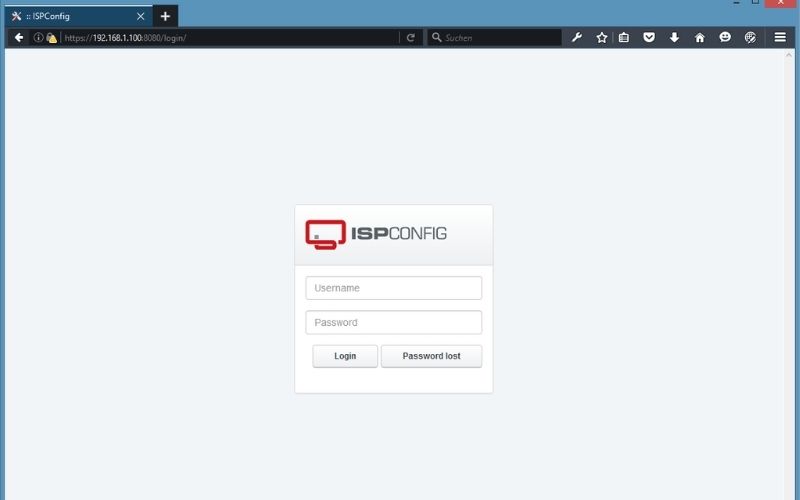This screenshot has height=500, width=800.
Task: Open a new tab with plus button
Action: point(165,16)
